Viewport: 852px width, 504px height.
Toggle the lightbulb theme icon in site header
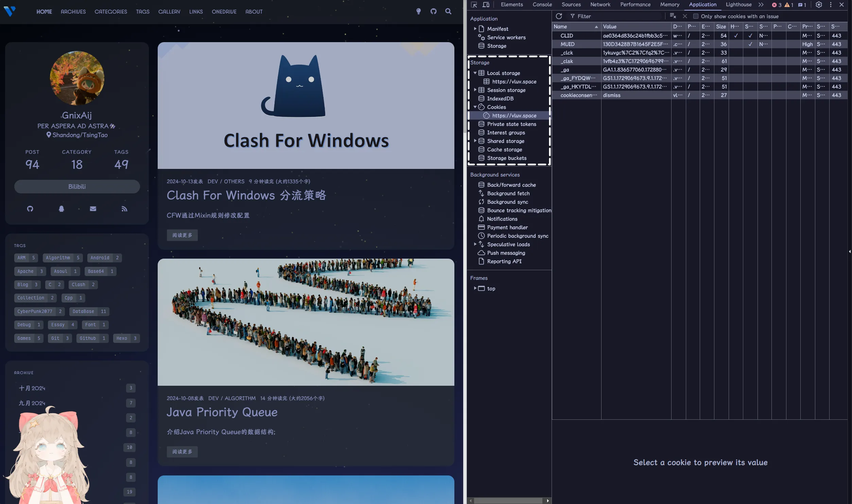(x=418, y=12)
